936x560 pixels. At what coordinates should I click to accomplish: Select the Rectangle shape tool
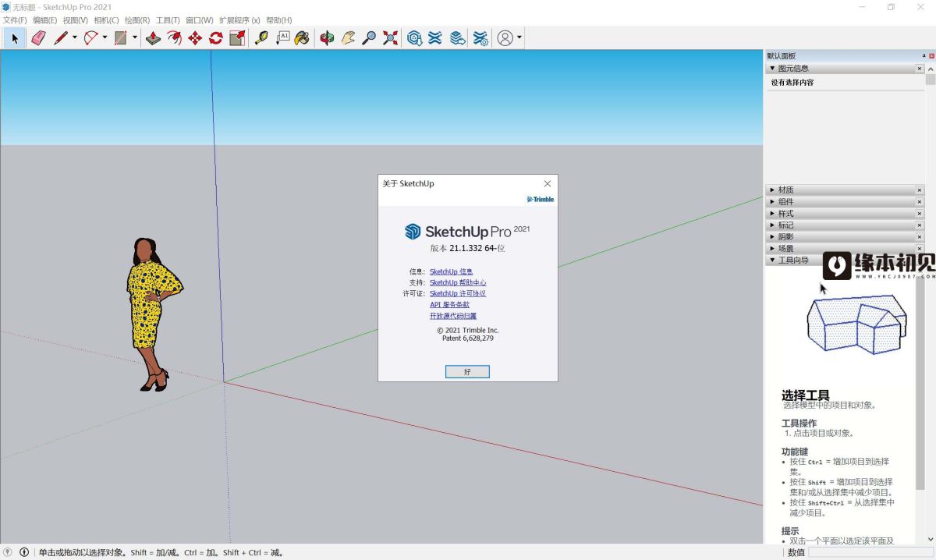[x=121, y=37]
